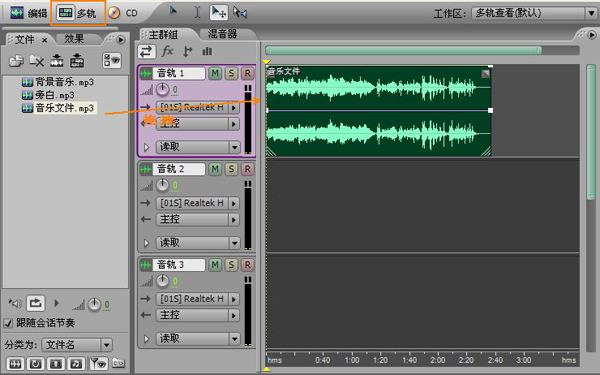The height and width of the screenshot is (375, 600).
Task: Arm 音轨 1 for recording
Action: (248, 73)
